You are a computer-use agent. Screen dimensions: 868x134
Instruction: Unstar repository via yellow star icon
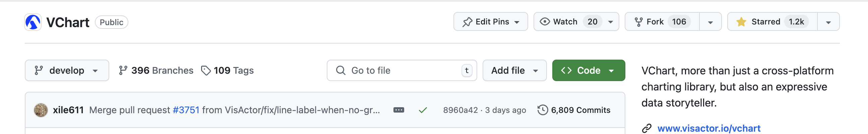[741, 22]
